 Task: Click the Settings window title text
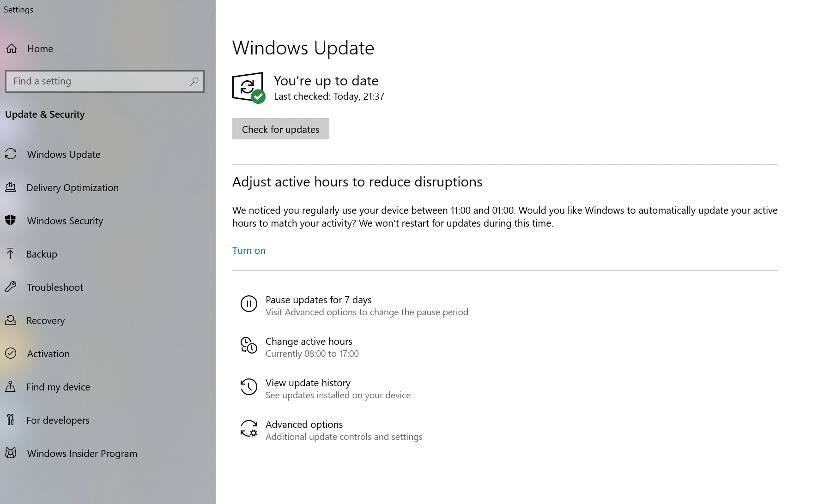(x=18, y=9)
